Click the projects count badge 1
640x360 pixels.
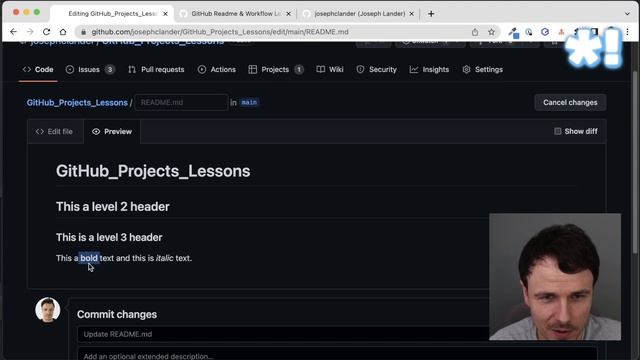[299, 69]
